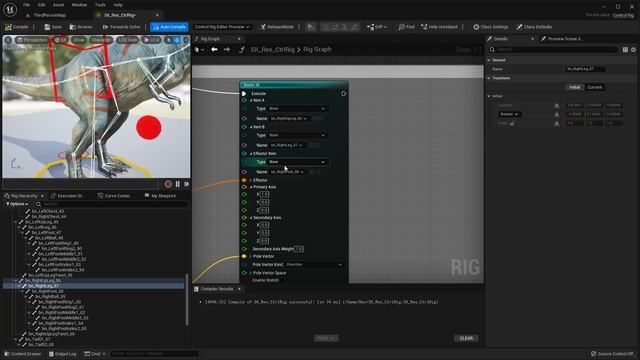Open the Item A Name dropdown
Image resolution: width=640 pixels, height=360 pixels.
pos(289,118)
